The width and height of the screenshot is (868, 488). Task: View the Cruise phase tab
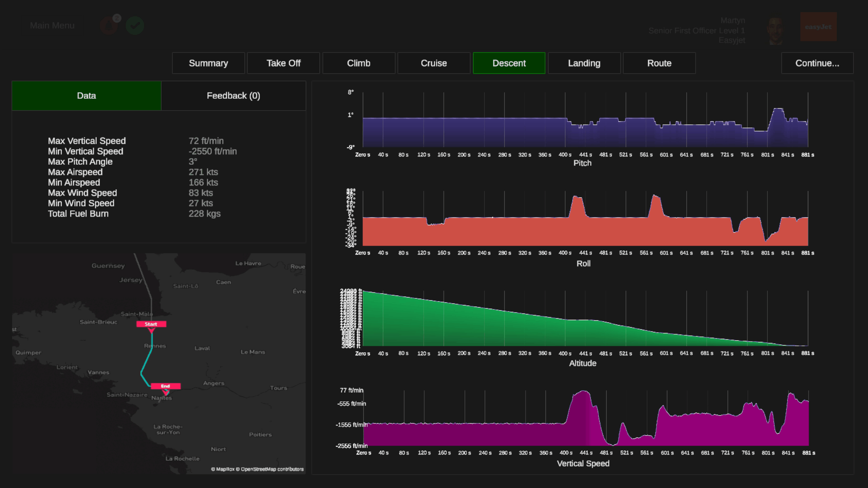click(434, 63)
